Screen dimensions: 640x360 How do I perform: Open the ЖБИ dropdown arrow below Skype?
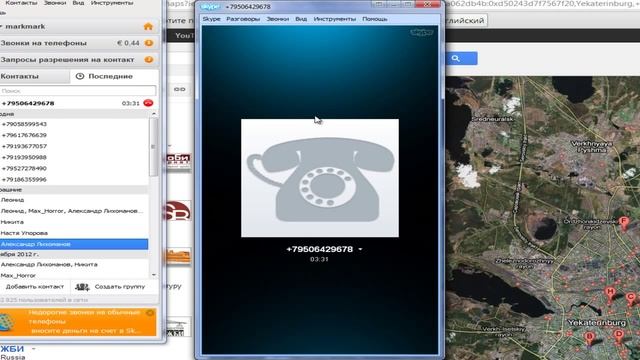33,349
